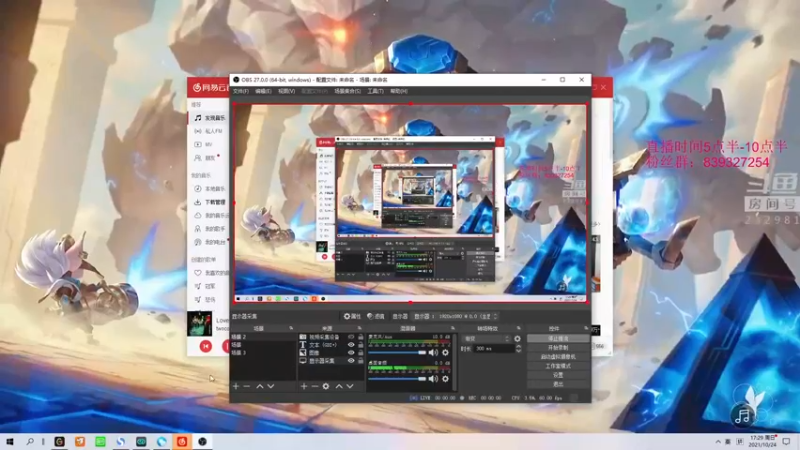The image size is (800, 450).
Task: Pop out the scenes dock
Action: click(291, 328)
